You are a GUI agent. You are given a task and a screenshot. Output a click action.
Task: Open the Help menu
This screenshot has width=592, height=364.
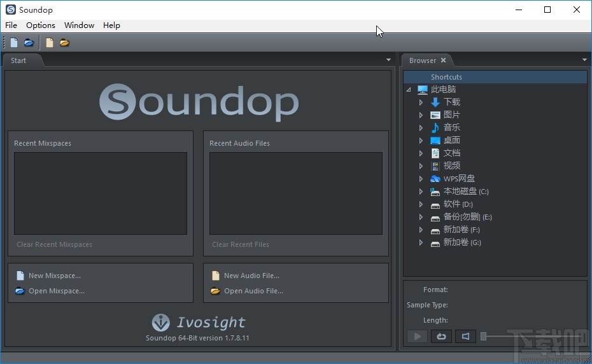pos(111,25)
